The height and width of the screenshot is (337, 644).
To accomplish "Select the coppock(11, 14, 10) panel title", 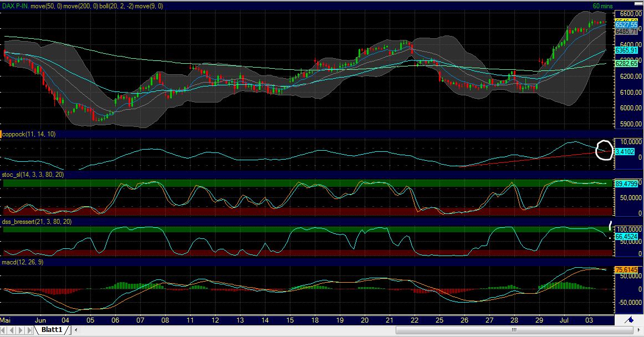I will tap(29, 134).
